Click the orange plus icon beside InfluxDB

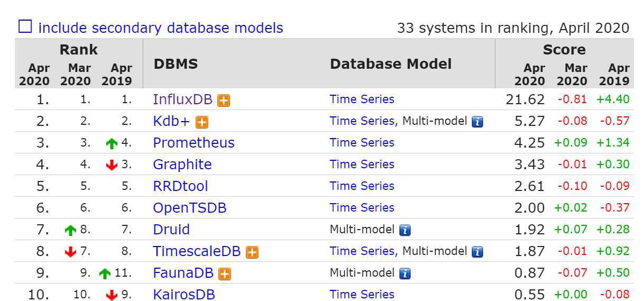(224, 101)
